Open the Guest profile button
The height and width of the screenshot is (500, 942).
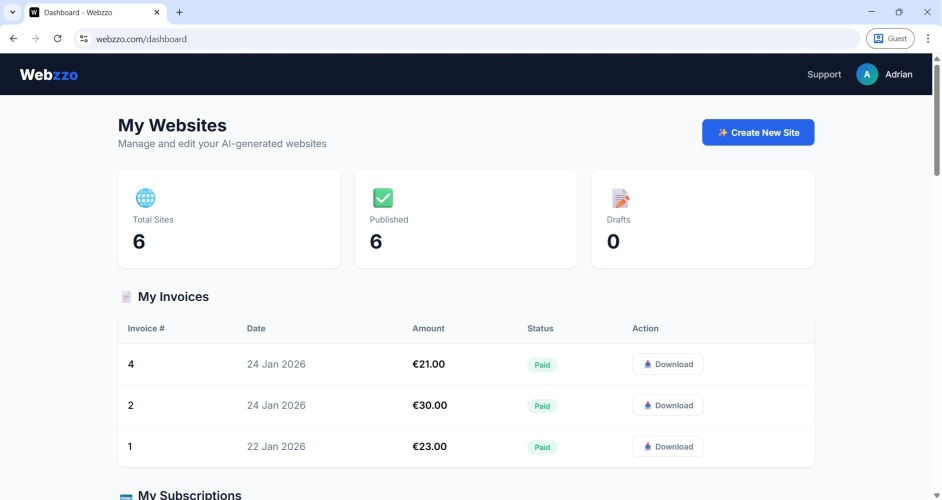pyautogui.click(x=890, y=38)
